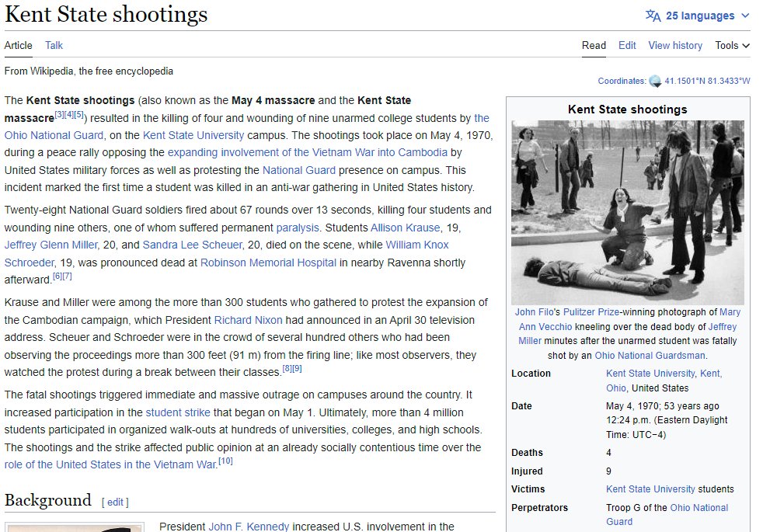Click the National Guard link
Screen dimensions: 763x532
[299, 170]
